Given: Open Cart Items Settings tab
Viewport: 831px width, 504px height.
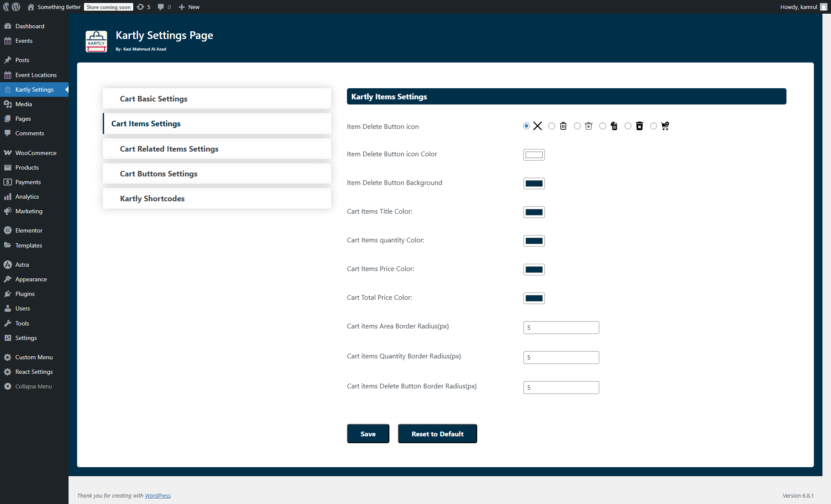Looking at the screenshot, I should (x=217, y=123).
